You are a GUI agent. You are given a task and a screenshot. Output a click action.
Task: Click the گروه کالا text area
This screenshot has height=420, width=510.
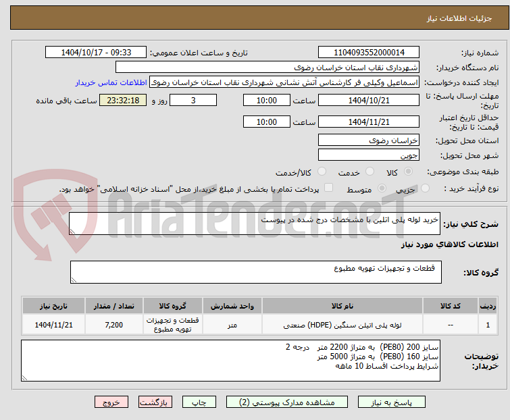click(x=255, y=272)
